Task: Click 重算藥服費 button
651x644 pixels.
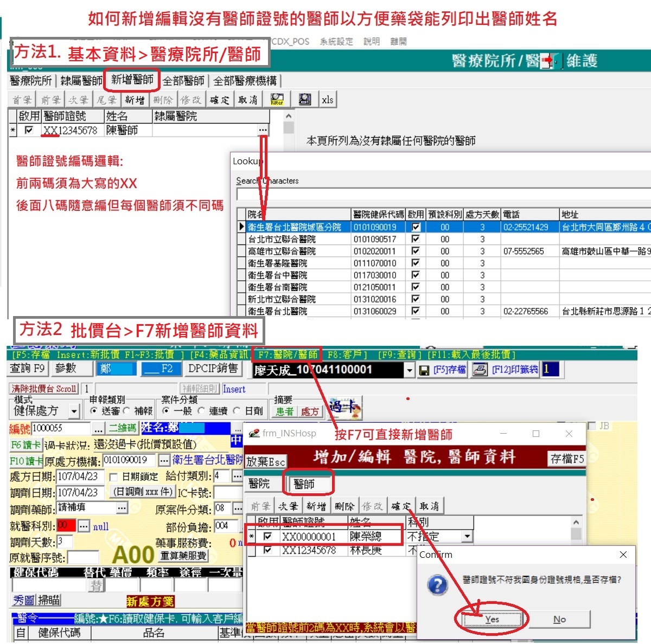Action: (x=184, y=556)
